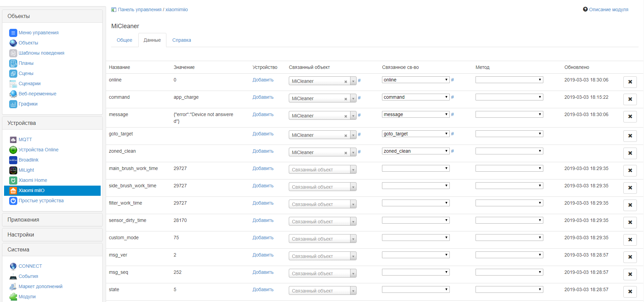
Task: Click Добавить link in zoned_clean row
Action: click(263, 151)
